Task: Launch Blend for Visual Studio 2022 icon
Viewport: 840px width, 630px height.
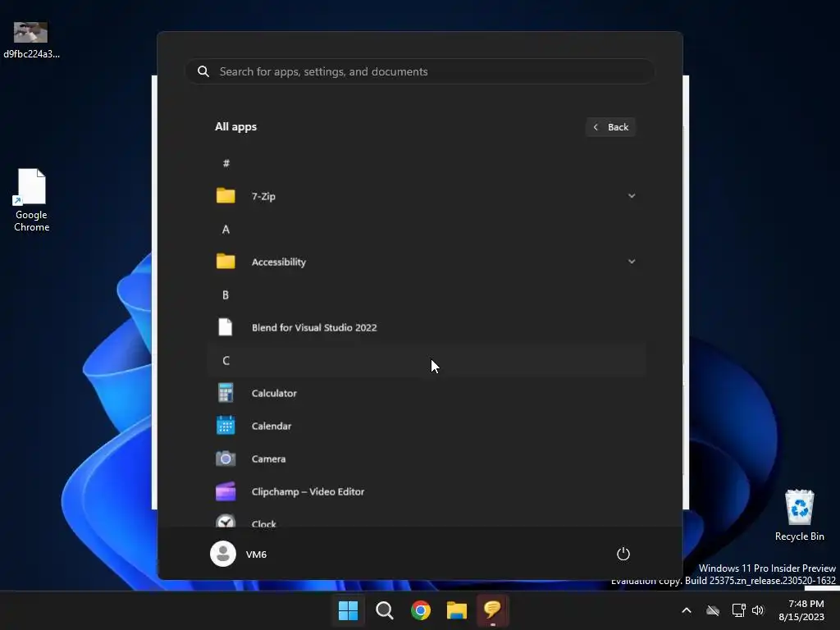Action: pyautogui.click(x=226, y=326)
